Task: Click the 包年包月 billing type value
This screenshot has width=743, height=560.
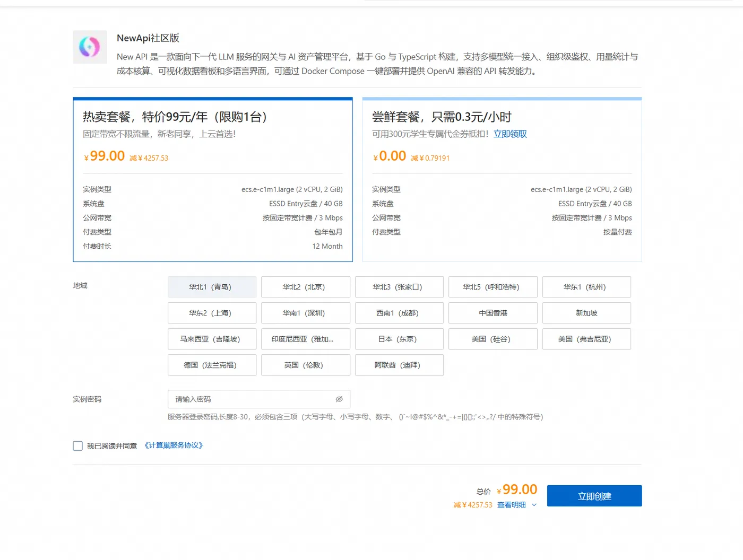Action: point(329,232)
